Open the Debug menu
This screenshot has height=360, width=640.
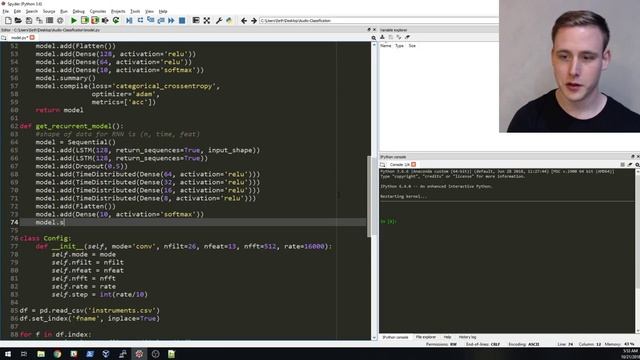[x=78, y=11]
